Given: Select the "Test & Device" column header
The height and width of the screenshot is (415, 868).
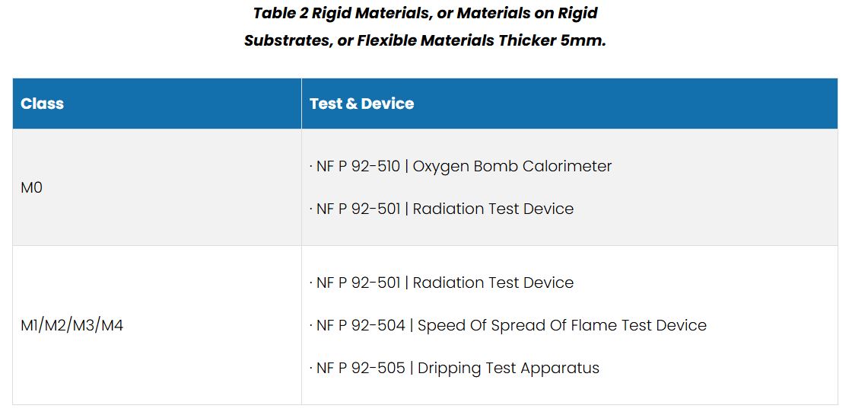Looking at the screenshot, I should pos(361,104).
